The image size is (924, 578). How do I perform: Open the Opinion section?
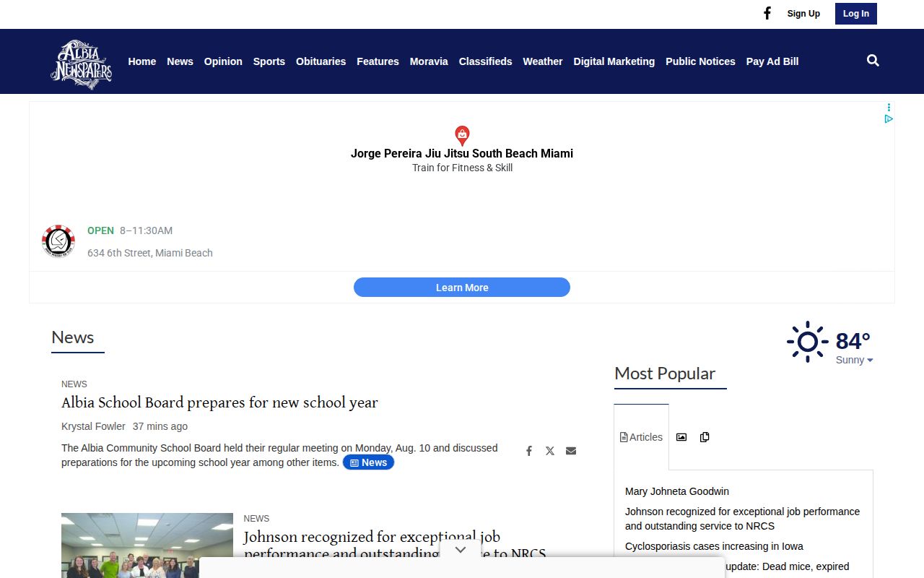point(223,61)
